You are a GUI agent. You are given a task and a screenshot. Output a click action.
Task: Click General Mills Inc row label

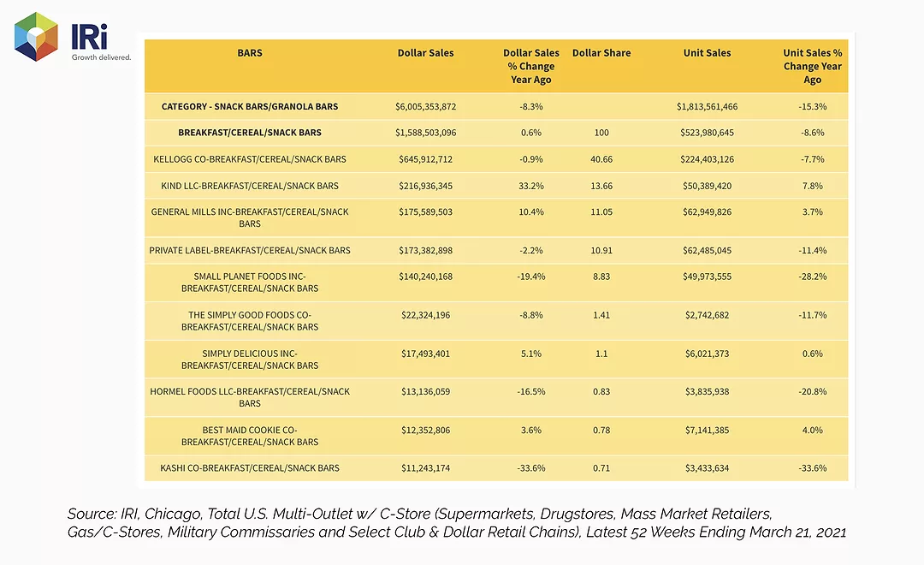point(250,217)
